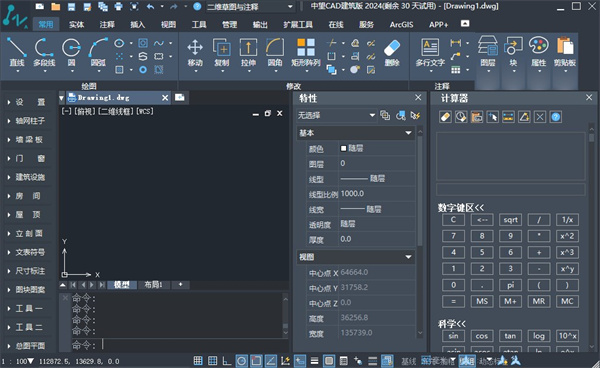Click the x^2 calculator button
The image size is (600, 368).
point(567,236)
